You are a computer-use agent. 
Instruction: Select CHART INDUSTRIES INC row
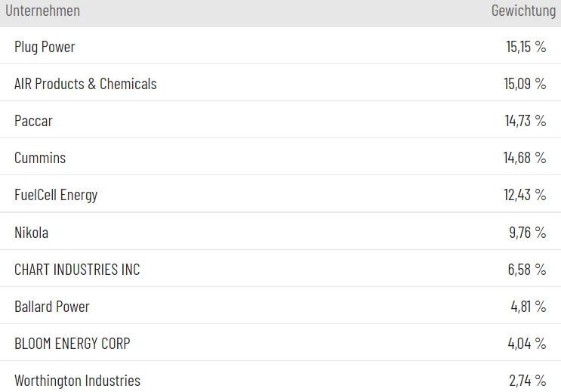[77, 269]
